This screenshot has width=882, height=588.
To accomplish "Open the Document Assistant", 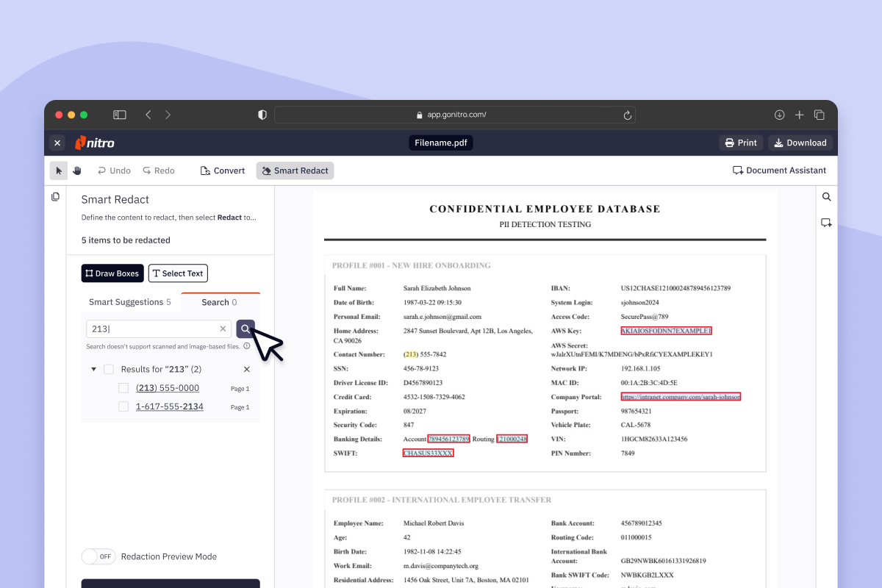I will (779, 171).
